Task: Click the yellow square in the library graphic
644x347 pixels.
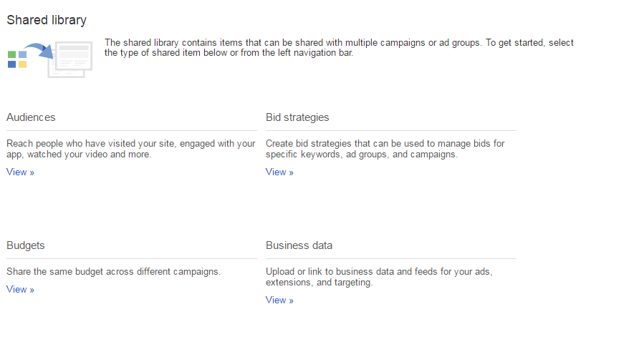Action: point(23,64)
